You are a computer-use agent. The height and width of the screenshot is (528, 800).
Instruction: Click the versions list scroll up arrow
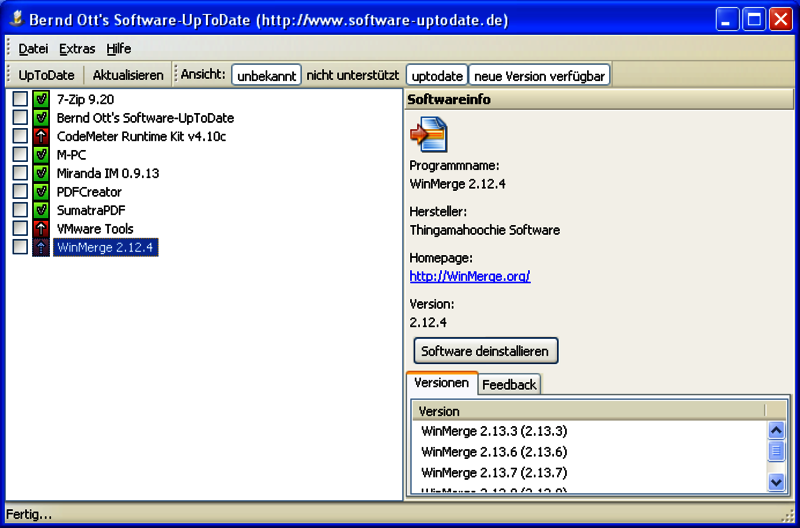pyautogui.click(x=776, y=430)
